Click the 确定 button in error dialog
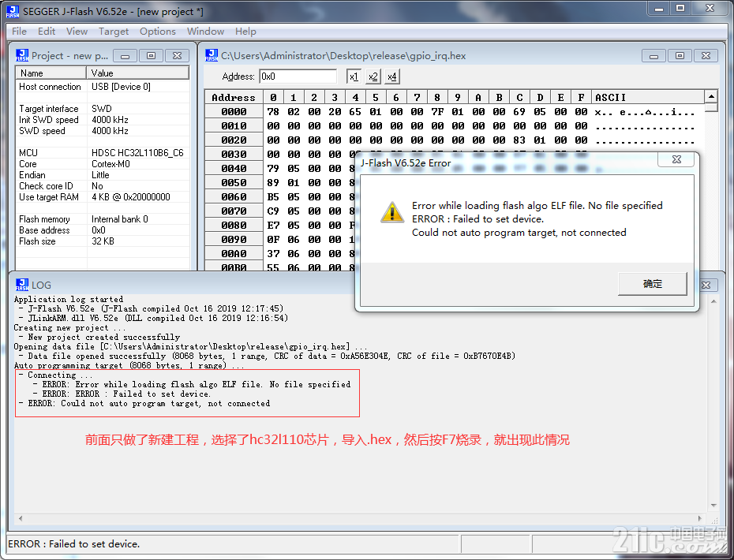The width and height of the screenshot is (734, 560). click(652, 284)
